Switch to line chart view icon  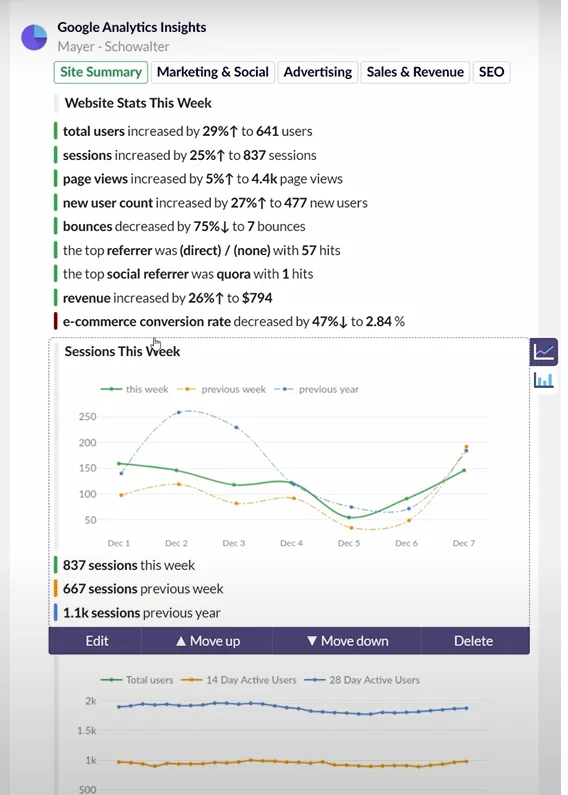pyautogui.click(x=544, y=351)
